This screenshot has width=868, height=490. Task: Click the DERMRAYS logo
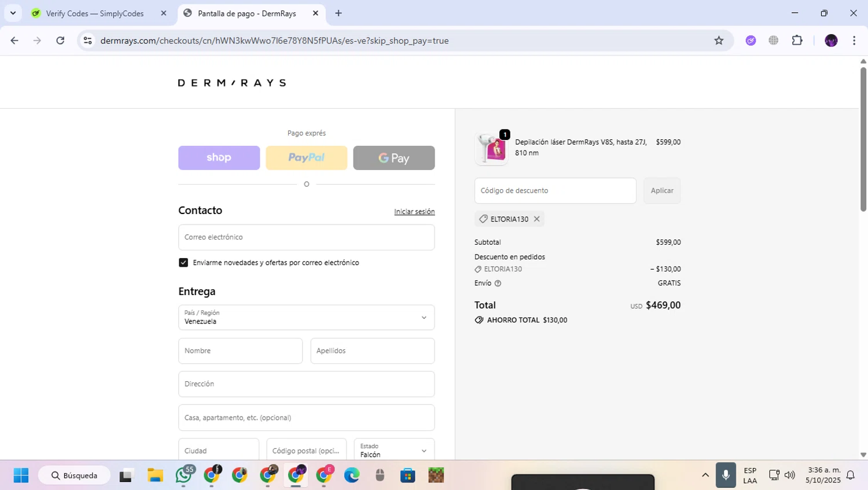click(231, 83)
